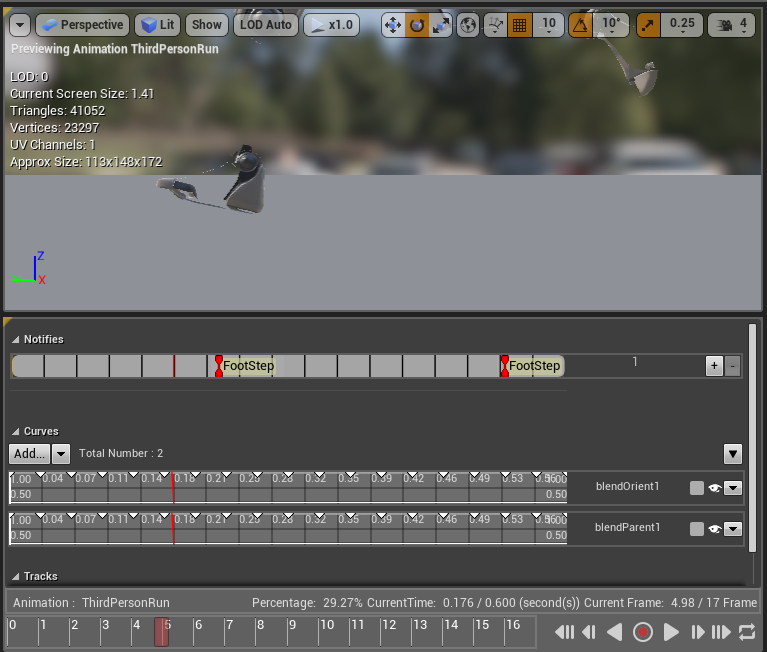This screenshot has height=652, width=767.
Task: Select the first FootStep notify marker
Action: point(219,366)
